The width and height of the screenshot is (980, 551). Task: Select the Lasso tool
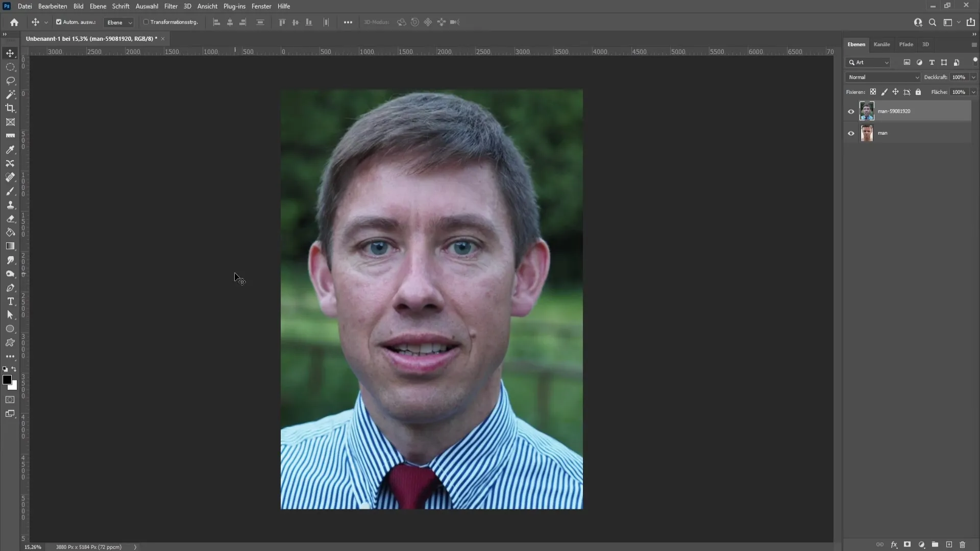pos(10,81)
